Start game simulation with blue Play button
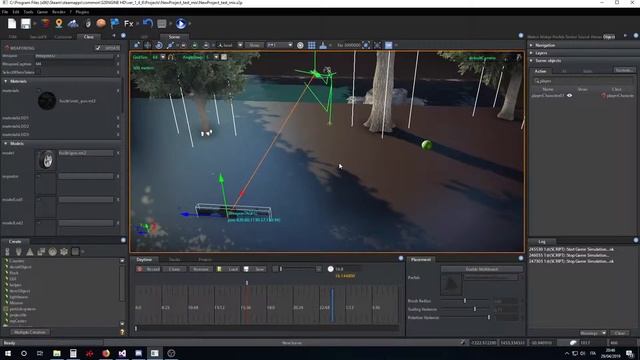This screenshot has height=360, width=640. click(180, 24)
